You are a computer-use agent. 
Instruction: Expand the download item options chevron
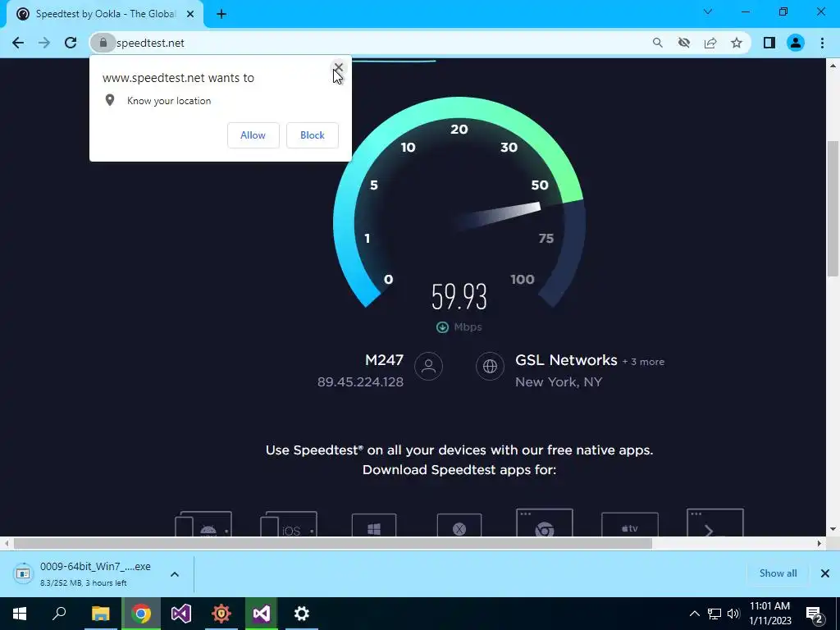coord(175,574)
